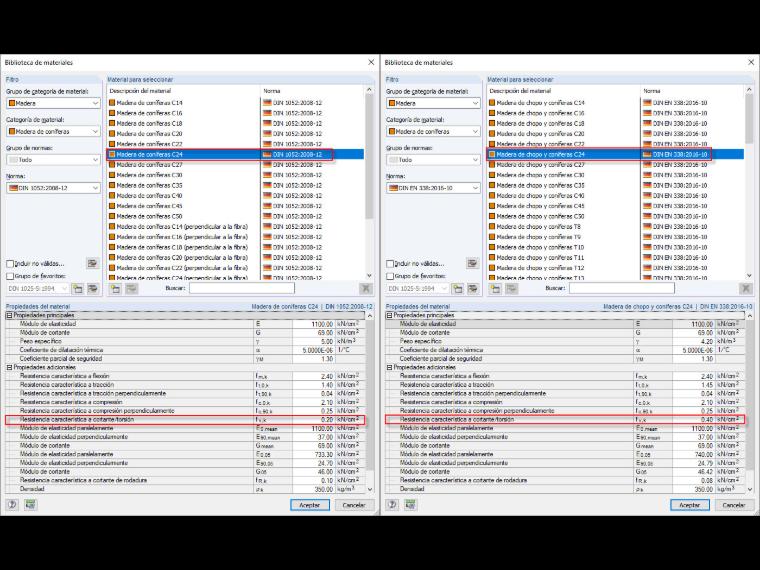The image size is (760, 570).
Task: Click the clear search icon in right dialog
Action: (x=746, y=289)
